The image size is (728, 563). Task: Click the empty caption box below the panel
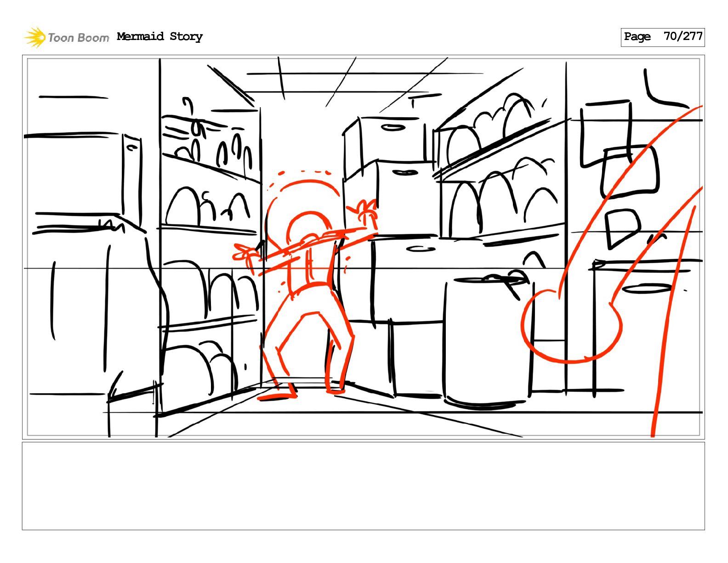pyautogui.click(x=363, y=486)
